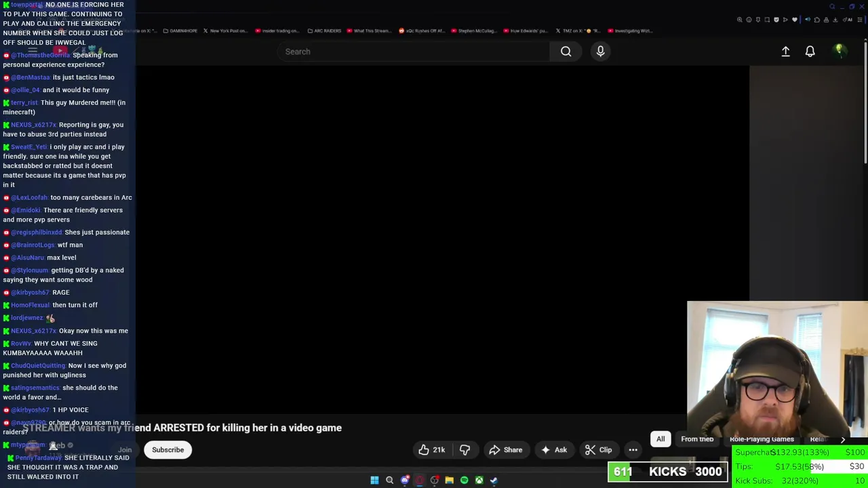Open the Windows Start button
868x488 pixels.
pos(374,481)
